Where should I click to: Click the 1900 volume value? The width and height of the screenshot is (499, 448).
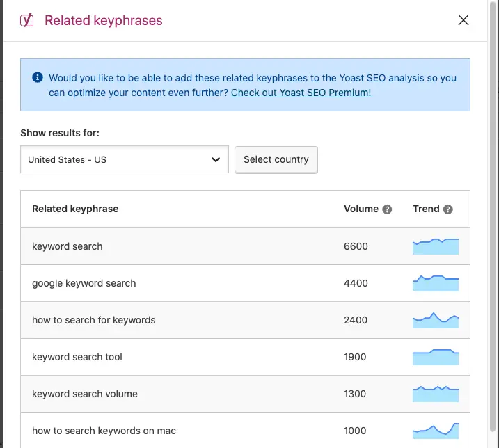click(x=355, y=357)
